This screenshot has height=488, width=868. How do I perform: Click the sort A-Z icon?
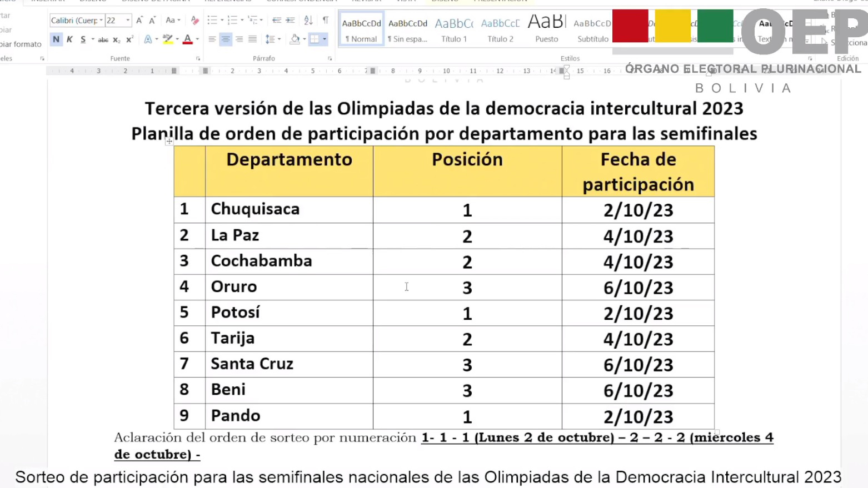coord(308,21)
